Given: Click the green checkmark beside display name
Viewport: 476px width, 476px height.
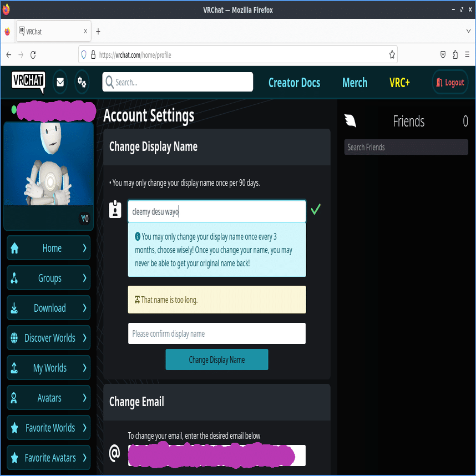Looking at the screenshot, I should click(316, 210).
